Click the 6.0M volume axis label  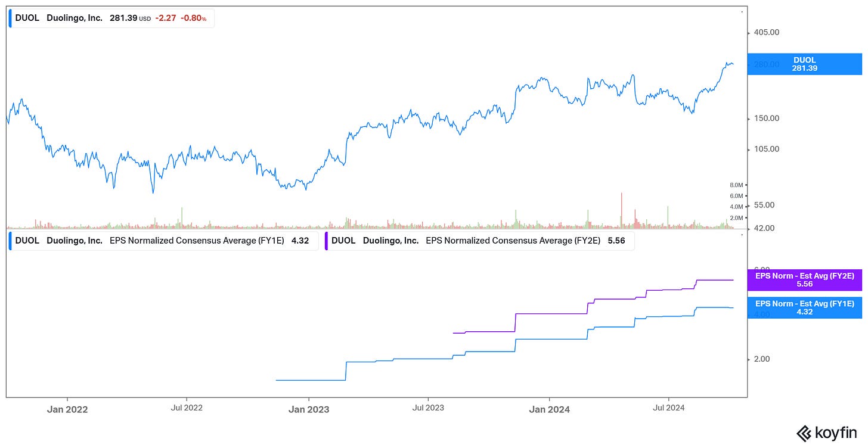pos(736,196)
